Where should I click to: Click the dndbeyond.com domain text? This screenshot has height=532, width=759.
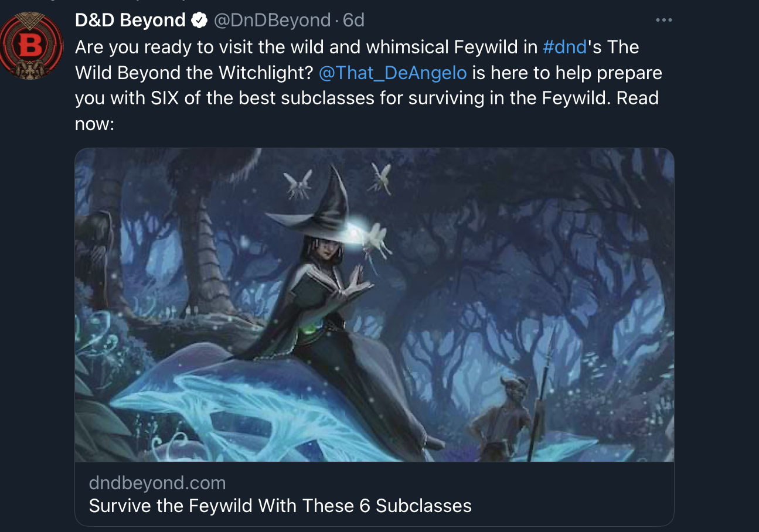pos(157,483)
